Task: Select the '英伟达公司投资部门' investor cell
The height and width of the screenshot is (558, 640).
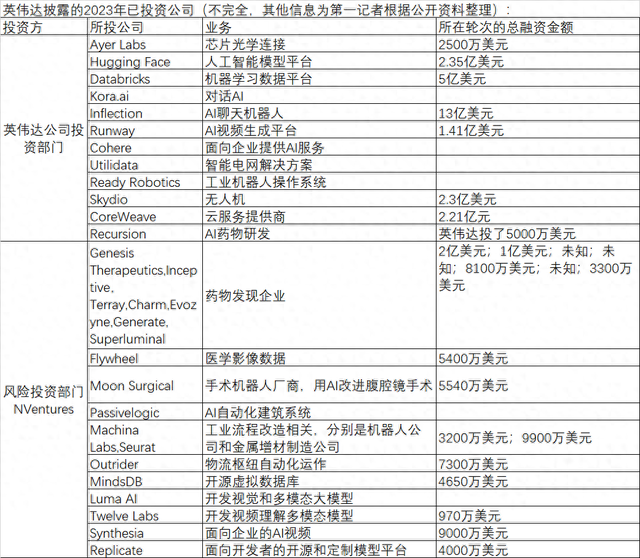Action: pyautogui.click(x=44, y=138)
